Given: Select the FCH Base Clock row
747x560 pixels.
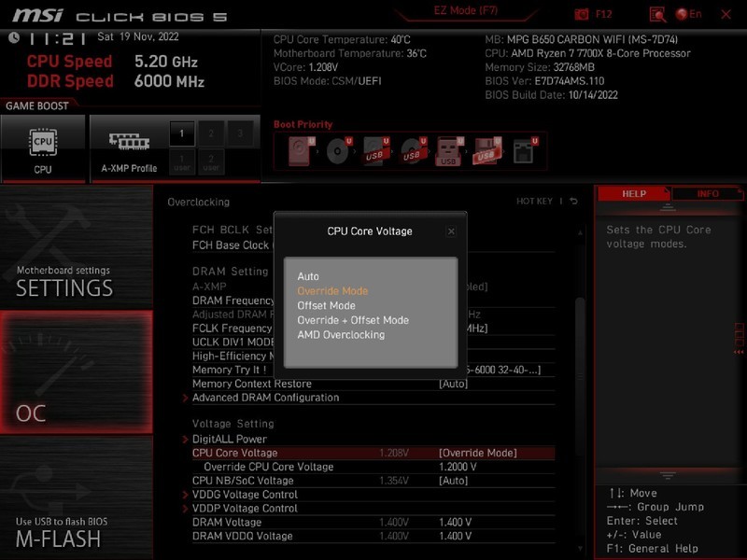Looking at the screenshot, I should pyautogui.click(x=373, y=245).
